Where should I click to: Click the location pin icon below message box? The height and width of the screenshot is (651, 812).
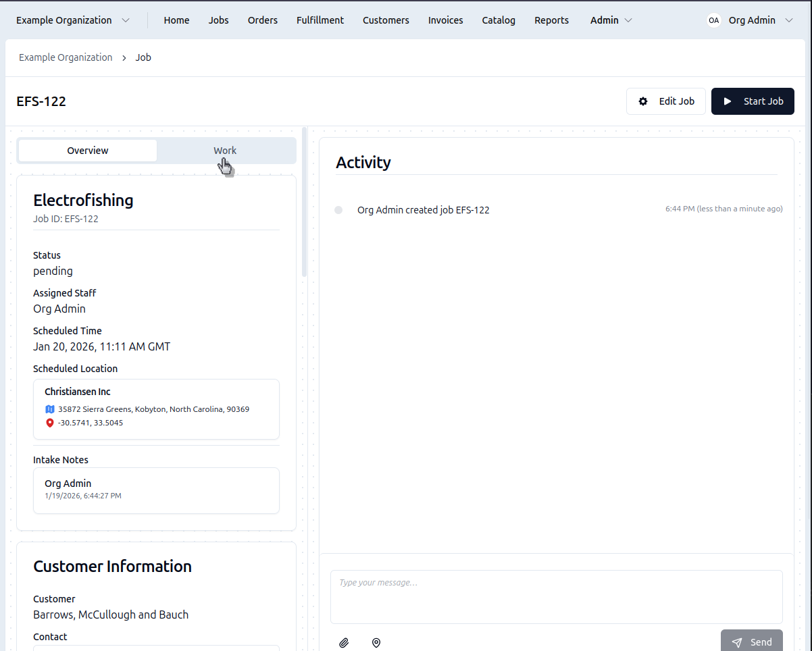(x=376, y=643)
